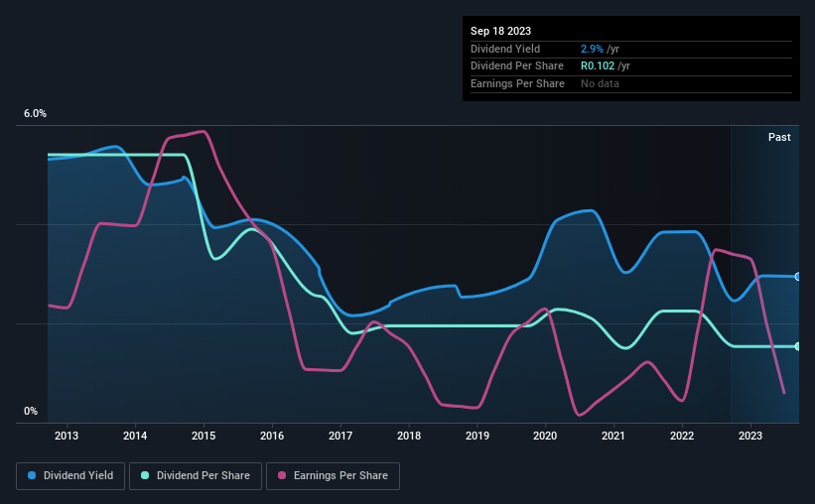Click the 2015 x-axis label
The image size is (815, 504).
(x=204, y=436)
